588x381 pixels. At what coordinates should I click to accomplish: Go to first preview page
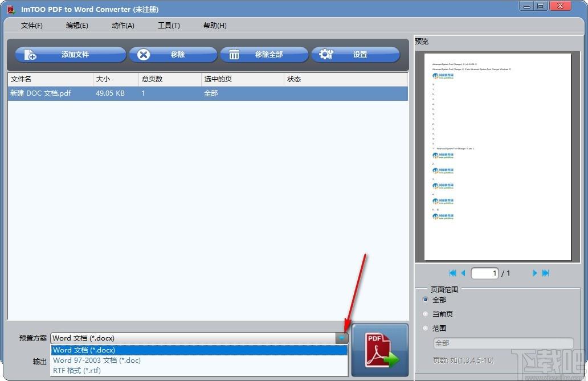pyautogui.click(x=452, y=273)
